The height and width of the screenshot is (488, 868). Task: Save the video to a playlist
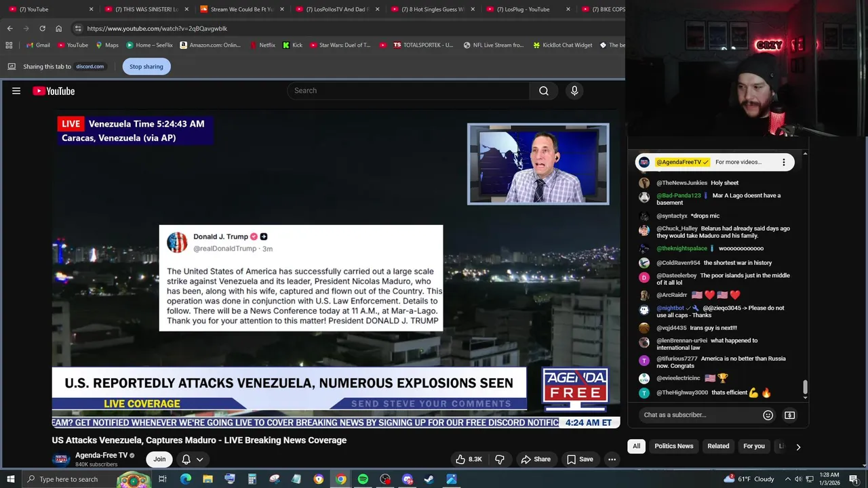pyautogui.click(x=580, y=460)
